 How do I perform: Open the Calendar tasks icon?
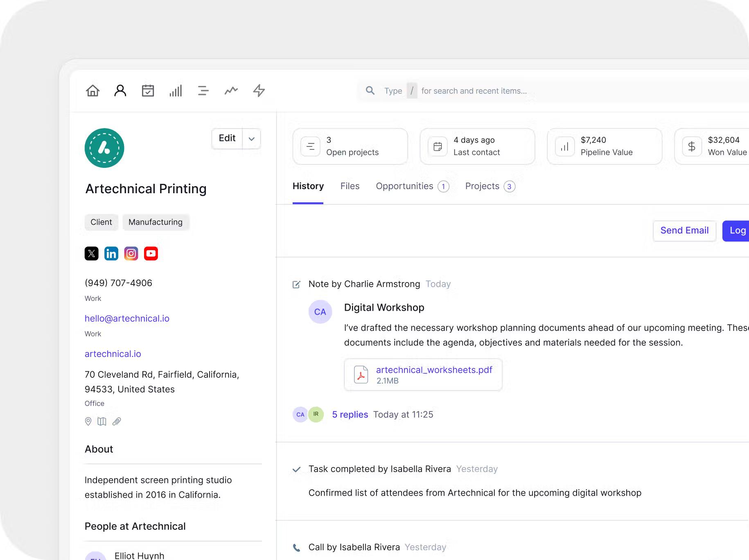pos(148,90)
